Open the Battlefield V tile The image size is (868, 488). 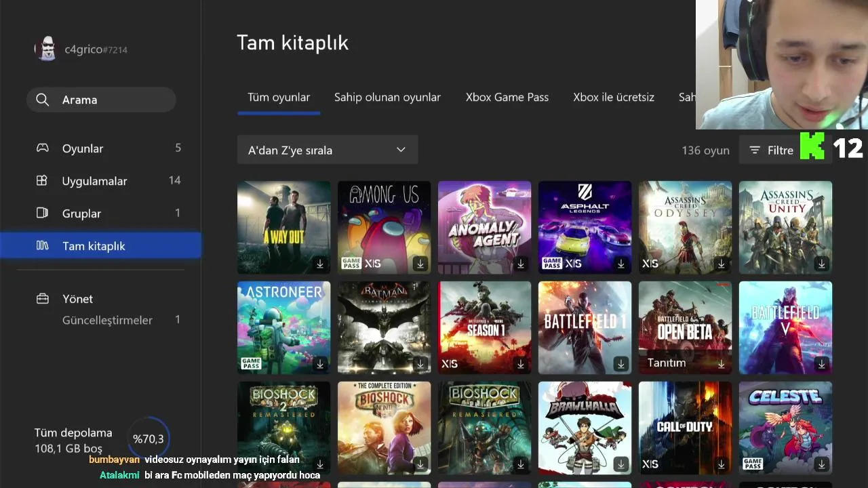pyautogui.click(x=785, y=327)
